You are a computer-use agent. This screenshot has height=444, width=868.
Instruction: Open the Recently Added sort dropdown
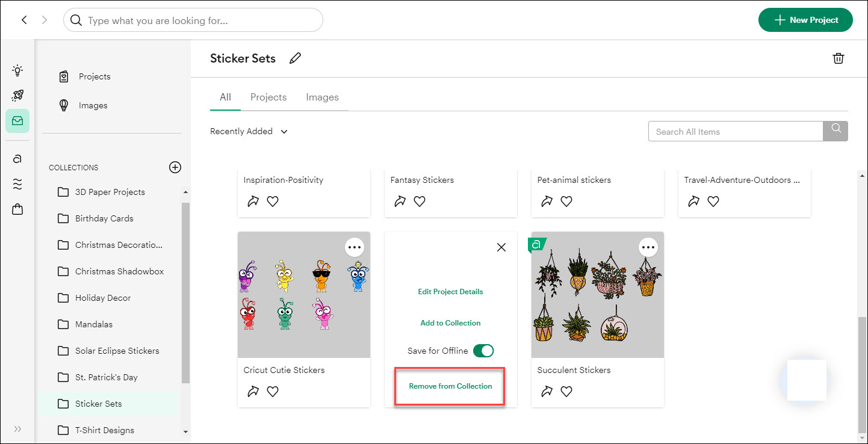click(x=249, y=131)
